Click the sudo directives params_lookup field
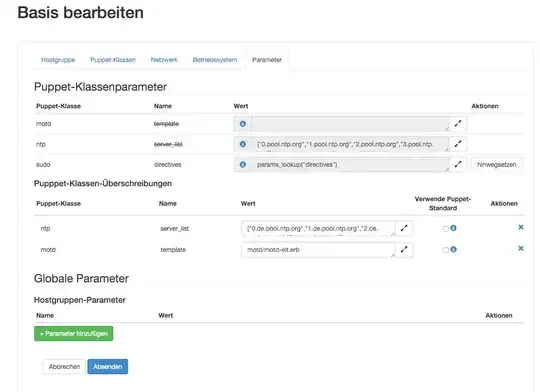Screen dimensions: 540x392 (x=350, y=165)
